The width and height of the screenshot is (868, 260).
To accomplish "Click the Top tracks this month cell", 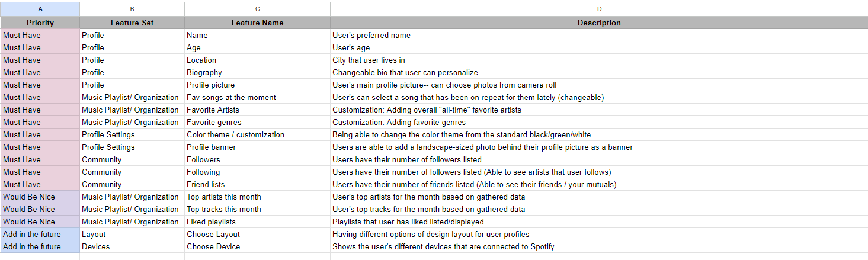I will pyautogui.click(x=257, y=209).
